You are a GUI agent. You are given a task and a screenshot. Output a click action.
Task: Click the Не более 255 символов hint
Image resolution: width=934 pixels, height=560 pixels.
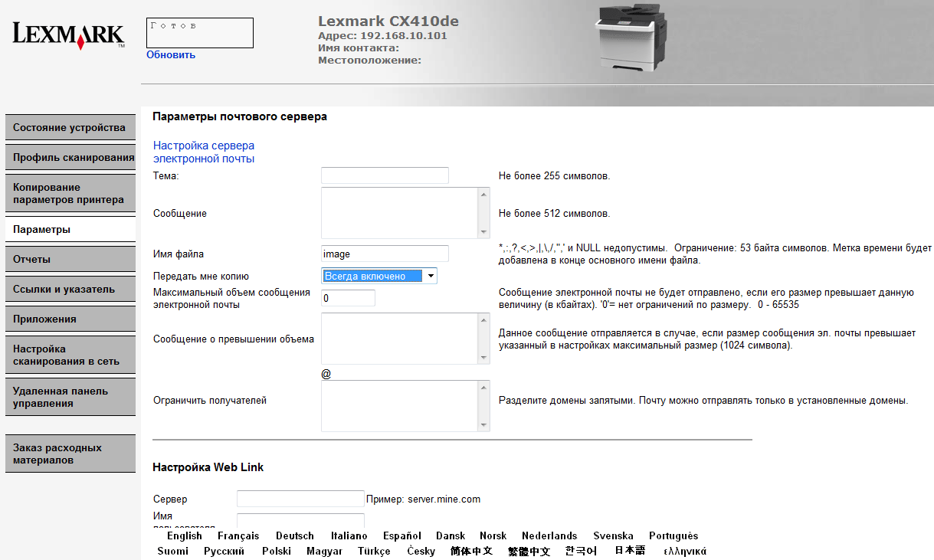click(554, 176)
